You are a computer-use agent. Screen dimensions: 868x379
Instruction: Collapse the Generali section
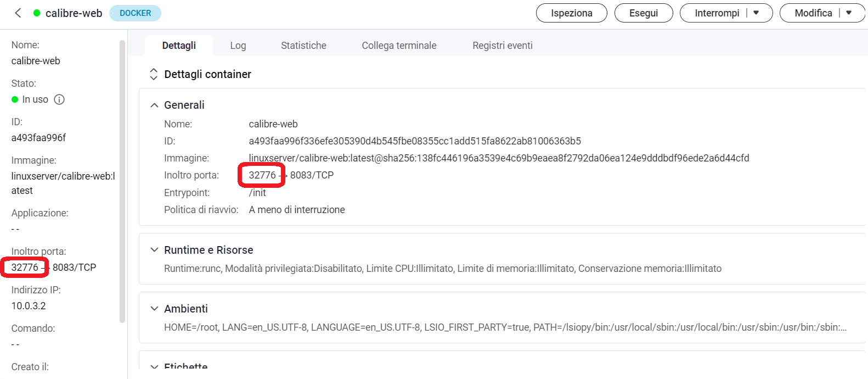pyautogui.click(x=155, y=105)
